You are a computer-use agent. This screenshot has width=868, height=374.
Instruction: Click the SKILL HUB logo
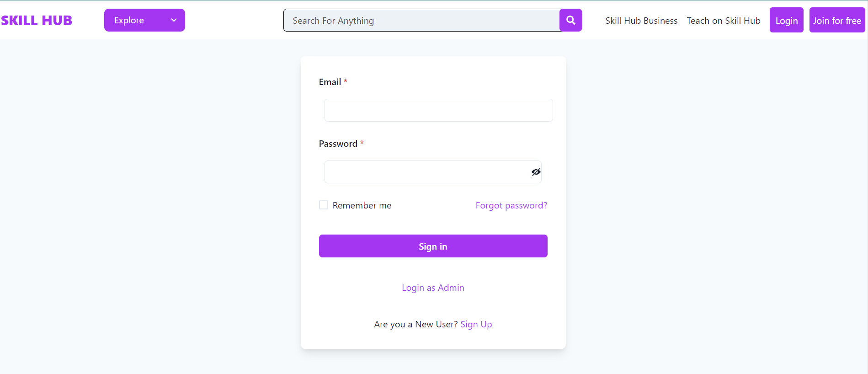[37, 20]
